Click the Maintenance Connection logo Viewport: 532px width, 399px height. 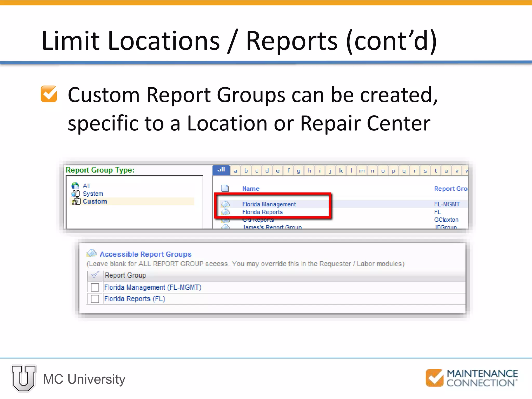coord(471,378)
